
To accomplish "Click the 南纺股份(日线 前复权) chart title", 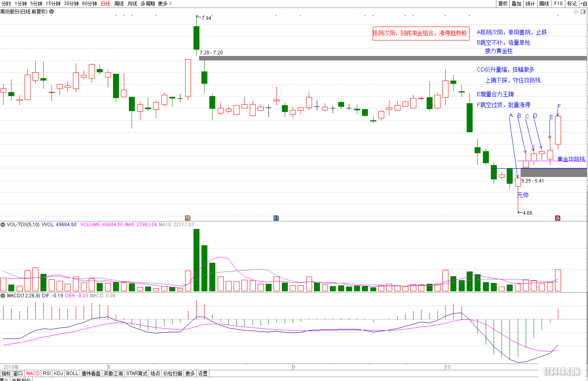I will (x=24, y=12).
